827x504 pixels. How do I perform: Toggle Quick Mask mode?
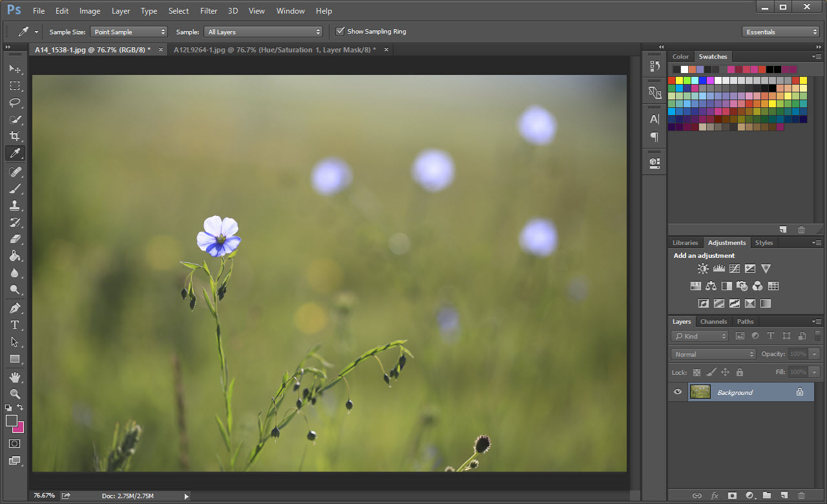point(15,444)
